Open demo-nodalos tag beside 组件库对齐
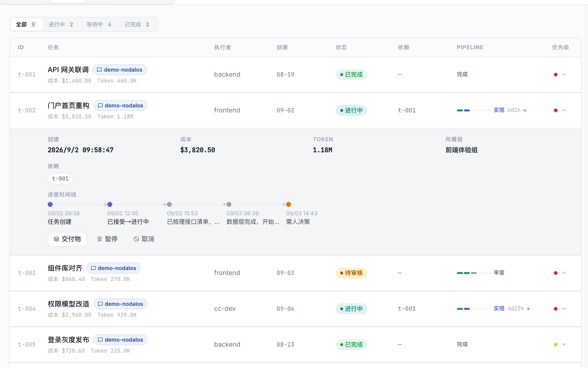 113,268
